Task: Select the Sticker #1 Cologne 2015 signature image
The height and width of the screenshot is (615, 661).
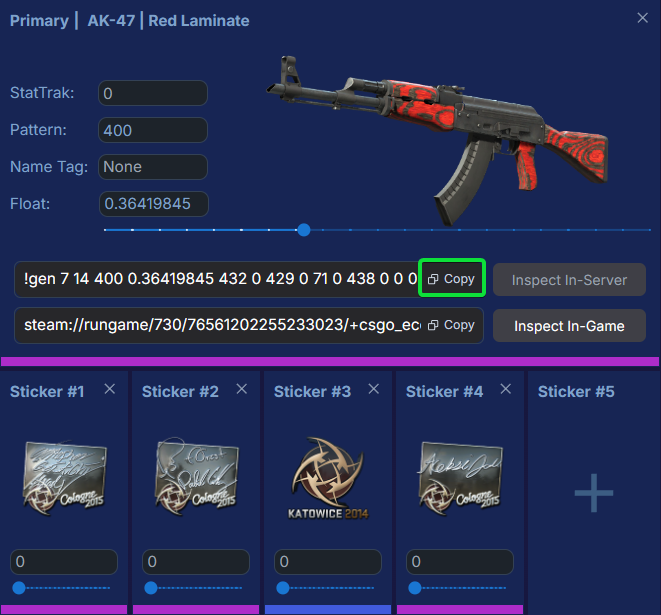Action: pyautogui.click(x=64, y=478)
